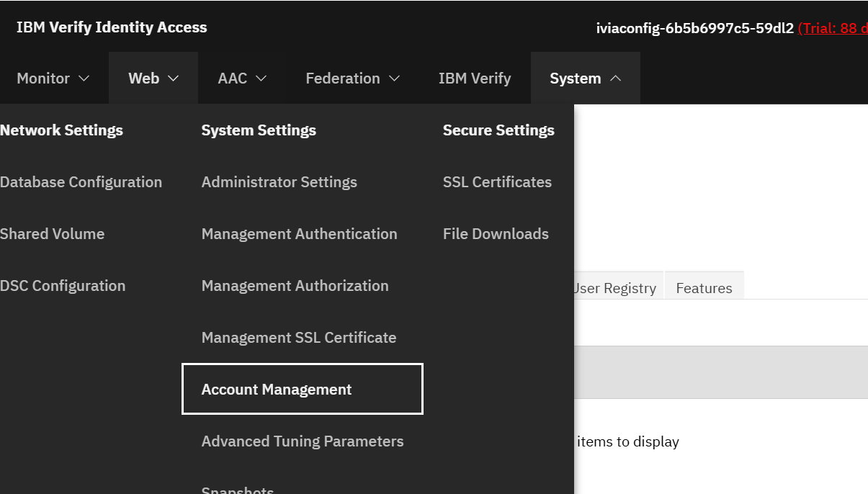This screenshot has height=494, width=868.
Task: Open Management SSL Certificate
Action: [299, 337]
